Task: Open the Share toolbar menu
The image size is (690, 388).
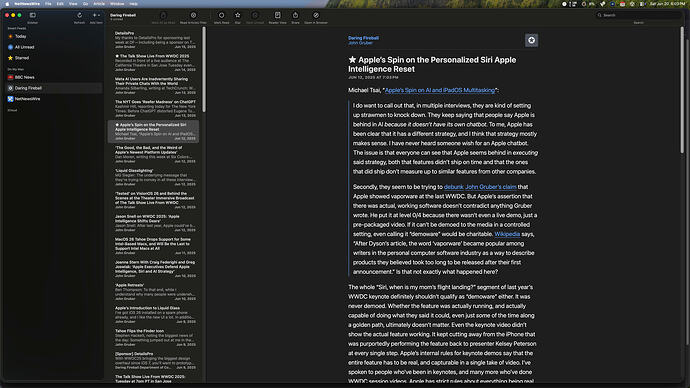Action: click(x=295, y=15)
